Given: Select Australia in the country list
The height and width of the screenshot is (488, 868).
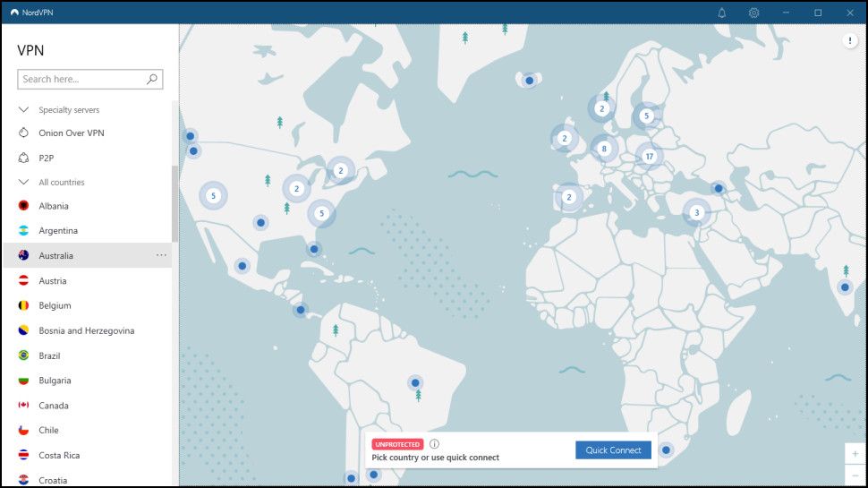Looking at the screenshot, I should click(87, 255).
